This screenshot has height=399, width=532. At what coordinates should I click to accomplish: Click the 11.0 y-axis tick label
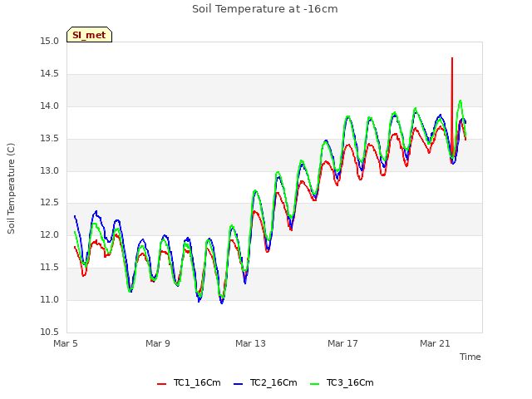click(x=50, y=299)
